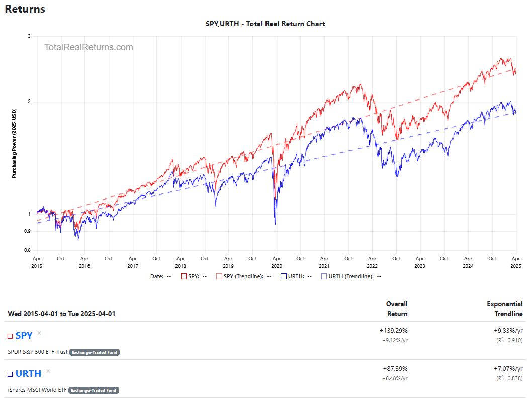Remove SPY using its × button

click(x=39, y=333)
